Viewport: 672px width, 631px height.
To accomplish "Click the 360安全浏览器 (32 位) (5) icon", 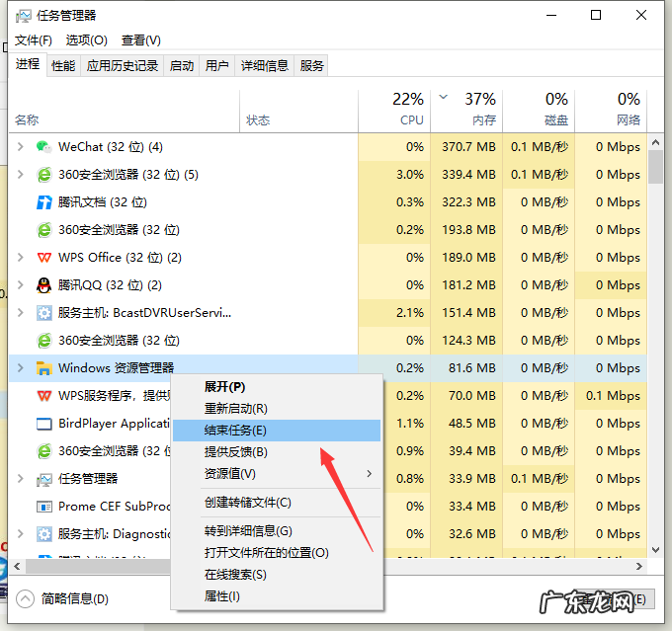I will (x=43, y=175).
